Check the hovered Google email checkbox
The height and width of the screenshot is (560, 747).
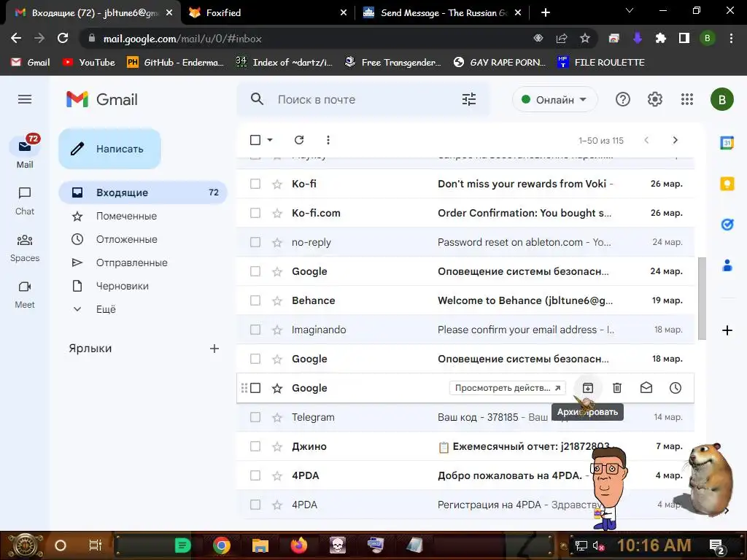pyautogui.click(x=255, y=388)
